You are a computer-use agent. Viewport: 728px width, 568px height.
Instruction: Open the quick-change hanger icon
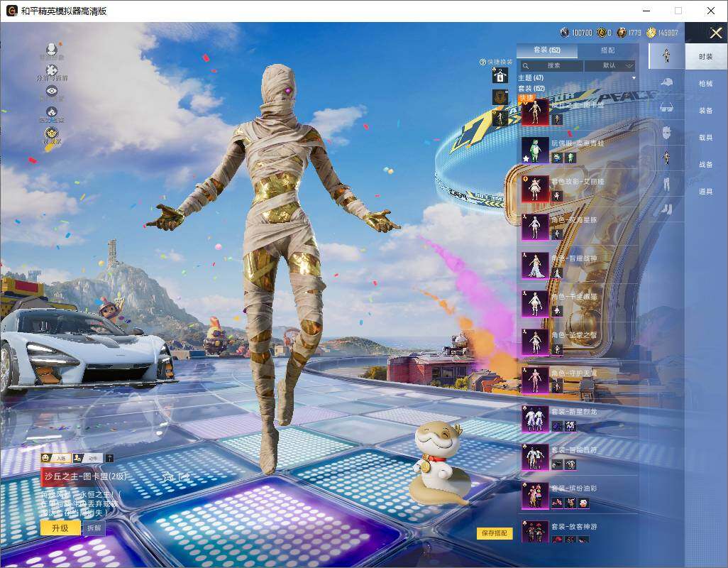pyautogui.click(x=500, y=75)
